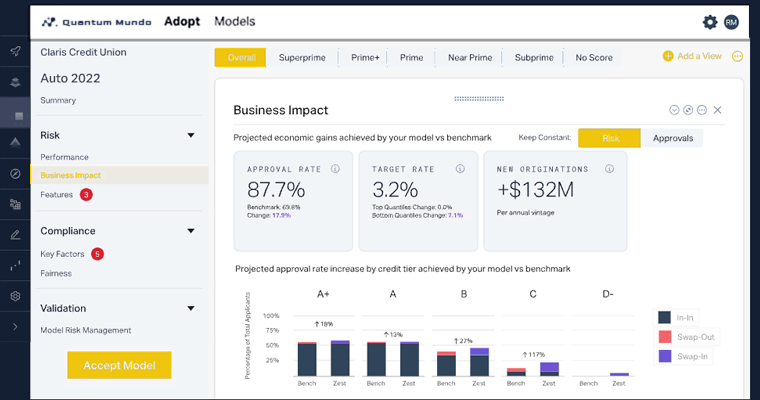760x400 pixels.
Task: Click the RM user avatar
Action: click(731, 22)
